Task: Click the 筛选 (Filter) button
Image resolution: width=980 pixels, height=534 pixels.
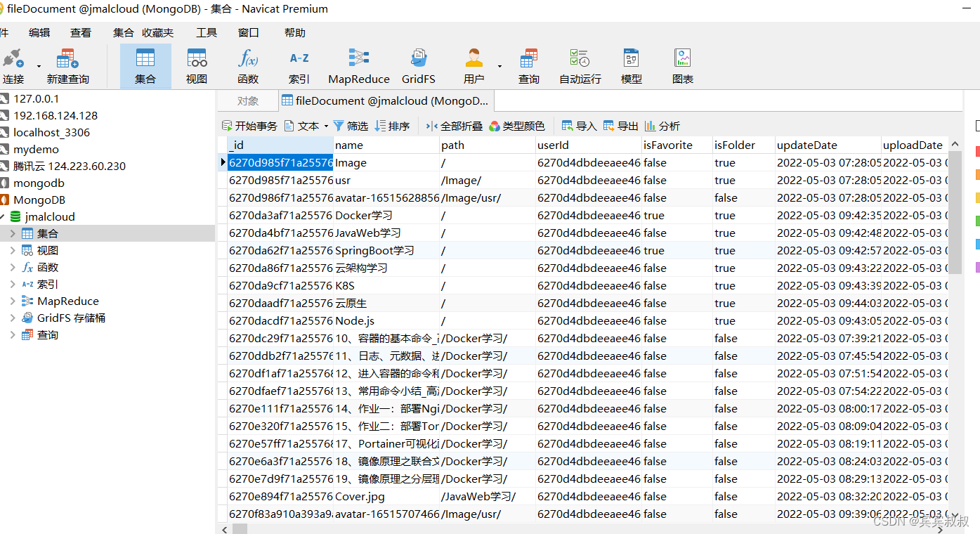Action: (351, 126)
